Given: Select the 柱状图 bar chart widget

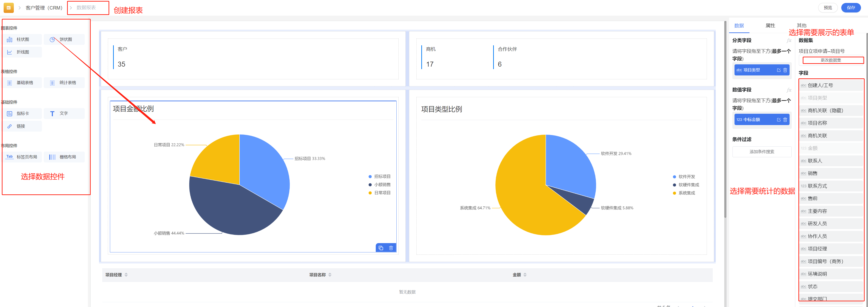Looking at the screenshot, I should click(23, 39).
